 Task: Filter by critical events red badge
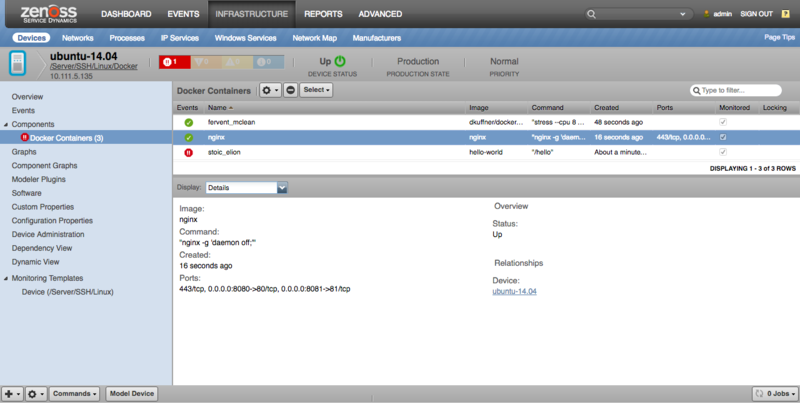point(174,62)
